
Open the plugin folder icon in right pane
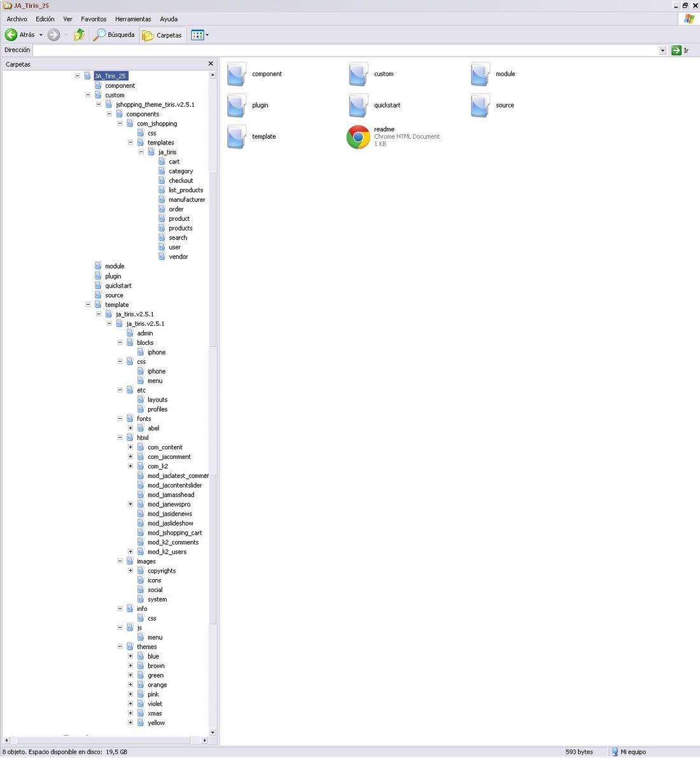pyautogui.click(x=236, y=106)
